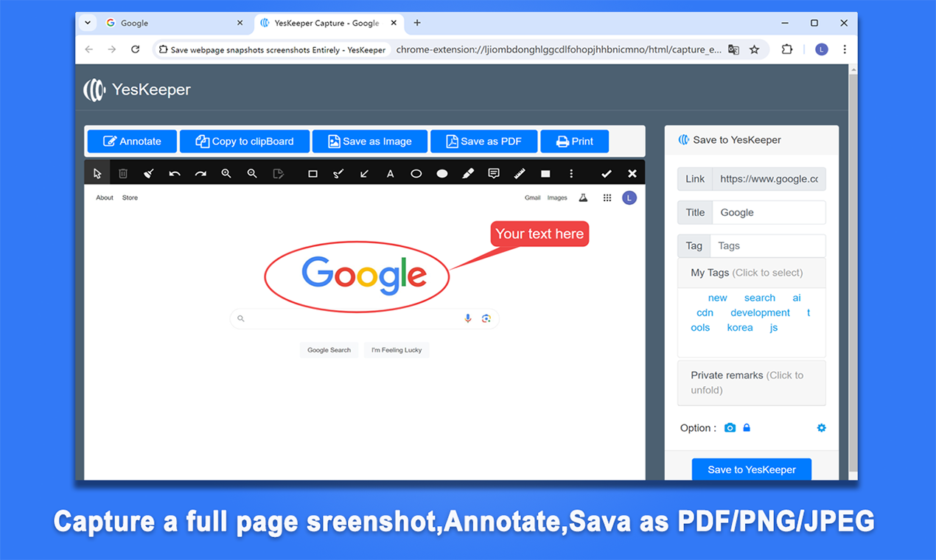Image resolution: width=936 pixels, height=560 pixels.
Task: Expand the Private remarks section
Action: pyautogui.click(x=752, y=382)
